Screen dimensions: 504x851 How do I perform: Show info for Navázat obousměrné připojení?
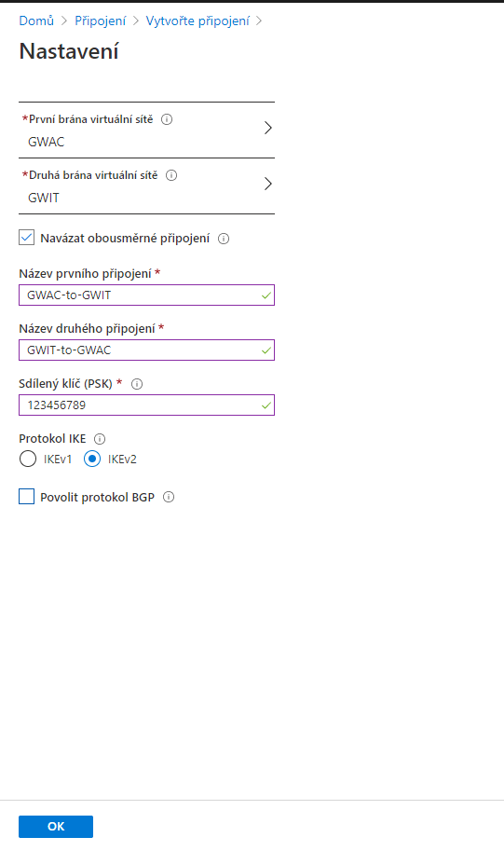pyautogui.click(x=224, y=239)
